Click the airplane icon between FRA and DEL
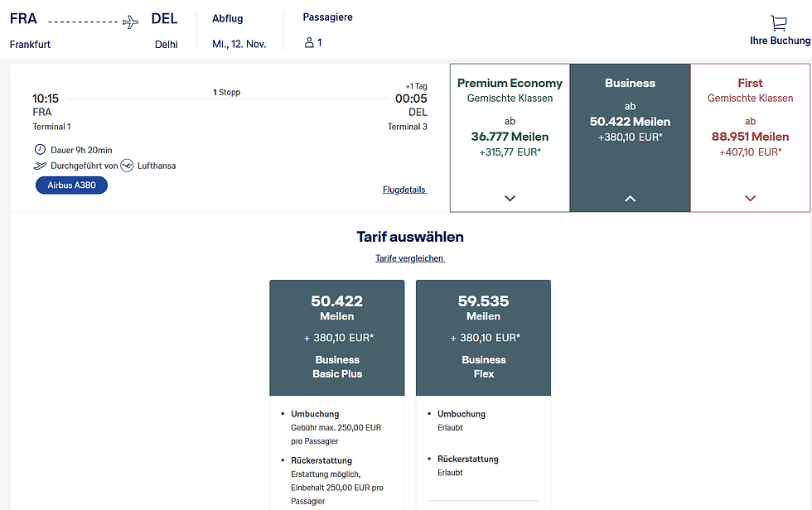812x510 pixels. coord(131,22)
